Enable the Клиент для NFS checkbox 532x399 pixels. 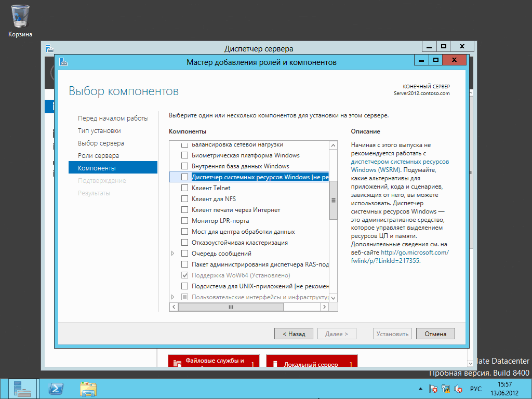(184, 199)
